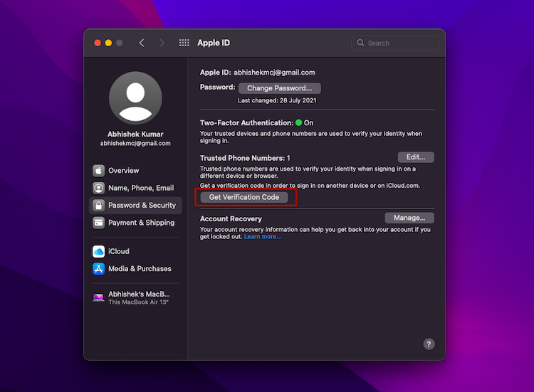Open help with question mark button
534x392 pixels.
pyautogui.click(x=429, y=344)
